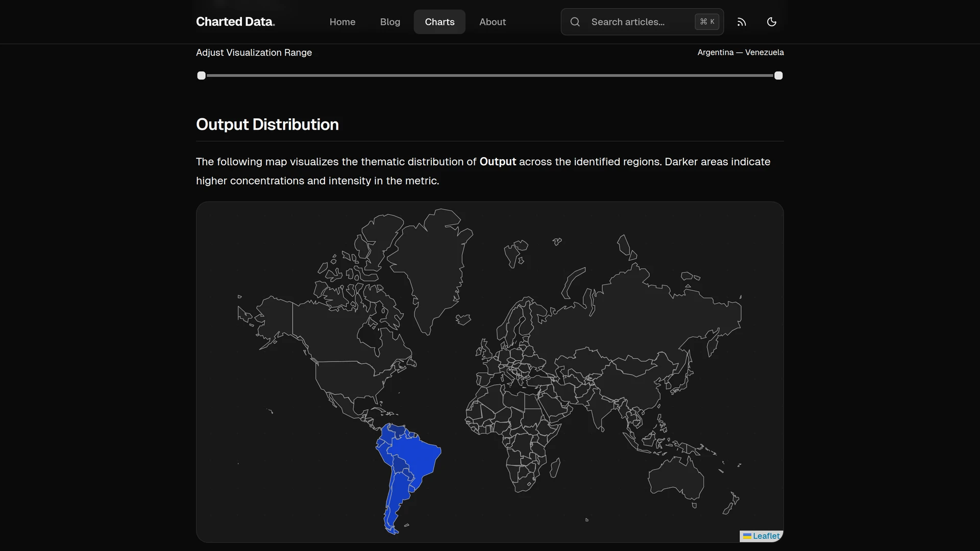The height and width of the screenshot is (551, 980).
Task: Open the RSS feed icon
Action: (742, 22)
